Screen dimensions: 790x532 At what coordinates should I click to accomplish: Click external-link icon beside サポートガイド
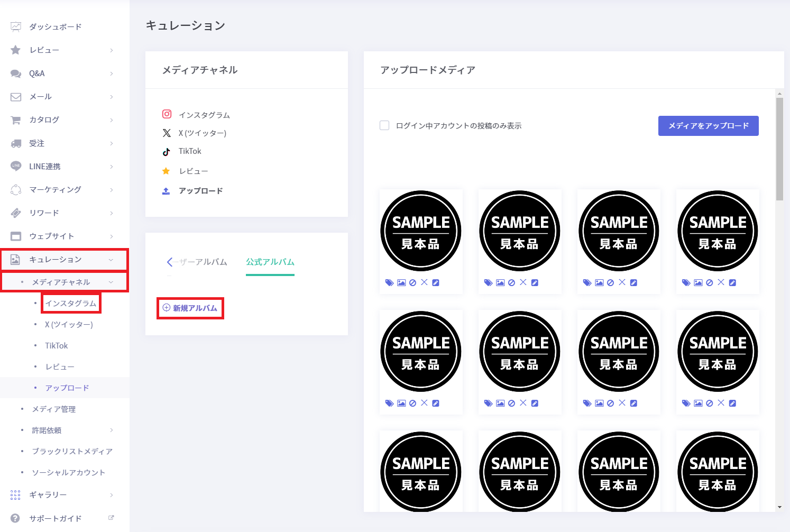[x=111, y=518]
